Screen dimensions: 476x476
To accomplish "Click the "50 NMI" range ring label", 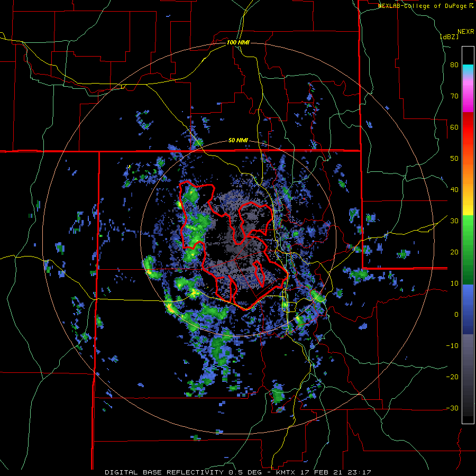I will pyautogui.click(x=238, y=141).
